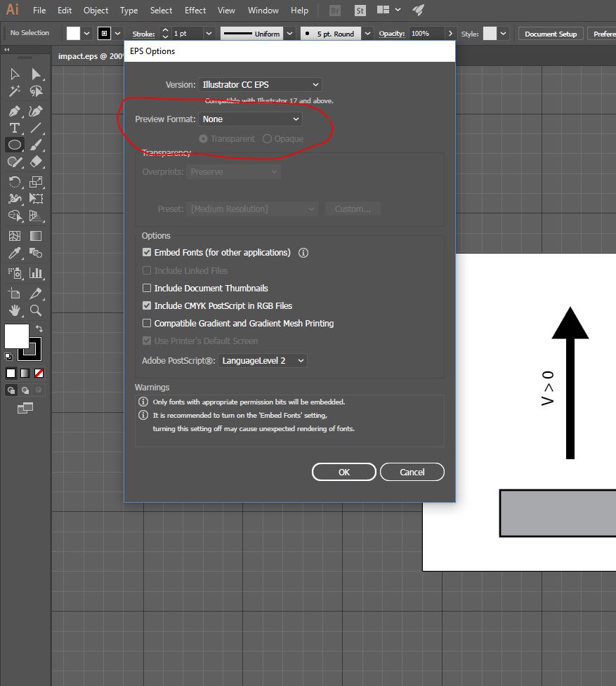
Task: Toggle Include CMYK PostScript in RGB Files
Action: tap(147, 305)
